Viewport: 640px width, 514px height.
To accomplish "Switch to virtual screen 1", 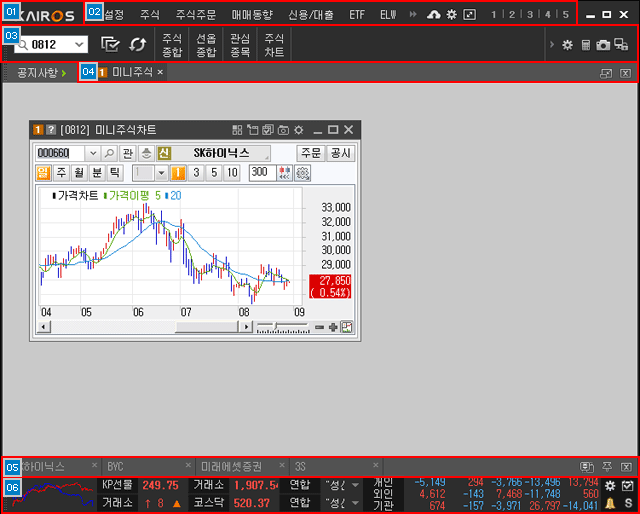I will point(493,15).
